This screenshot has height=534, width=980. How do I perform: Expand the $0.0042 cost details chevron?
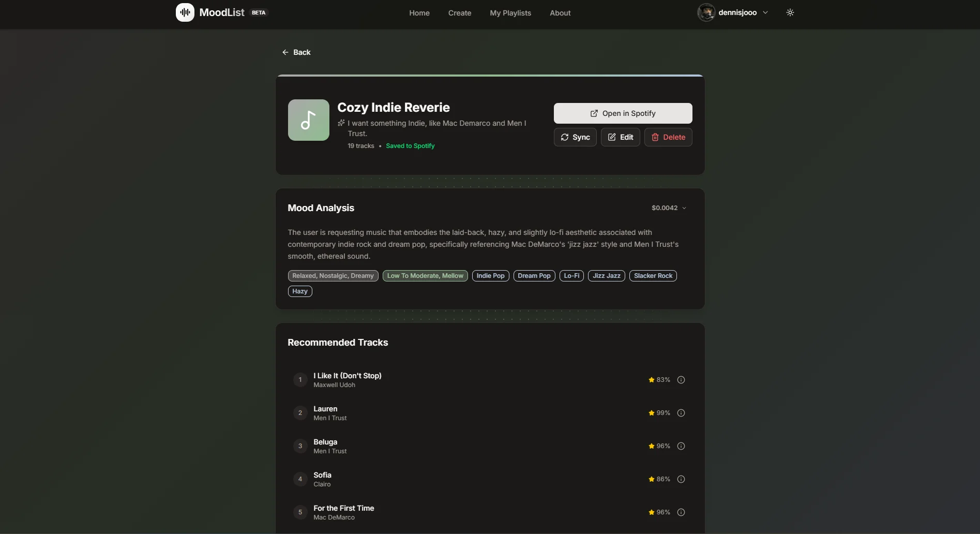684,208
